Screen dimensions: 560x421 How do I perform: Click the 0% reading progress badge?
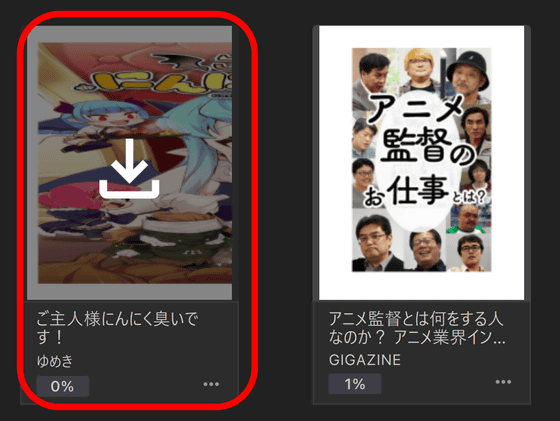[62, 386]
